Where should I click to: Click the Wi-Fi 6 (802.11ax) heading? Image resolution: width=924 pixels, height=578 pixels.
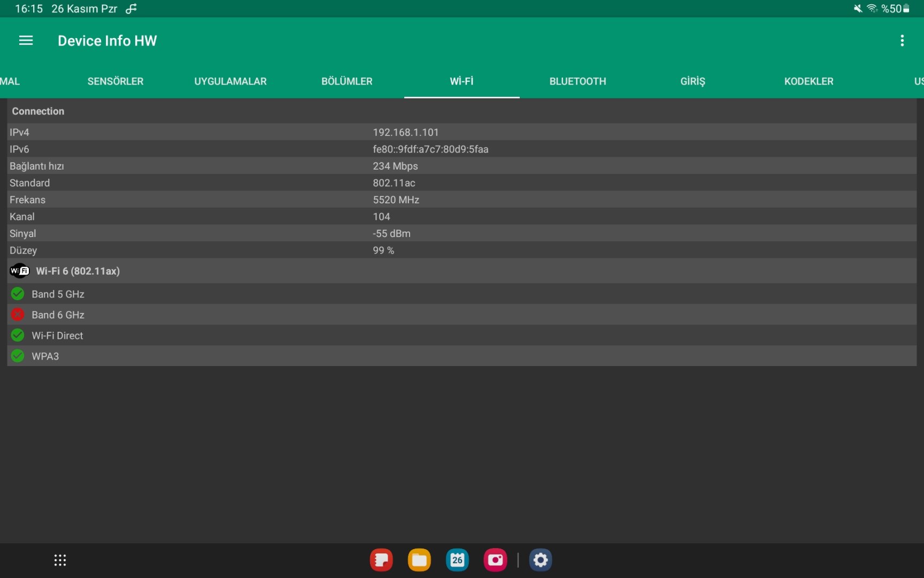pyautogui.click(x=78, y=271)
